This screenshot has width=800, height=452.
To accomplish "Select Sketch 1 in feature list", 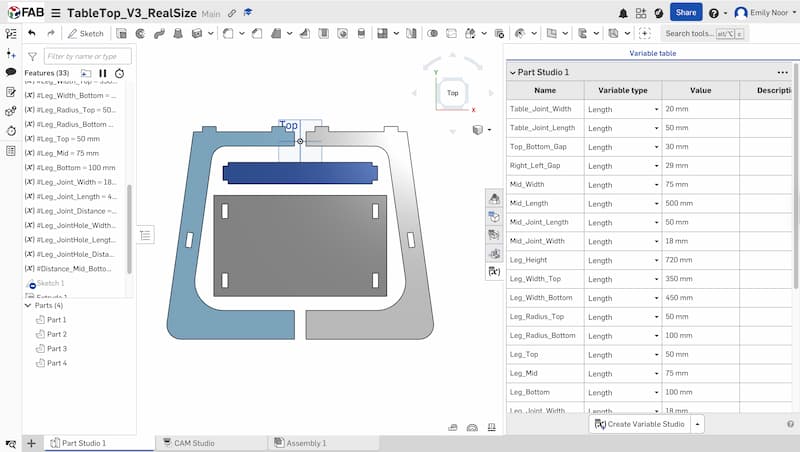I will [45, 283].
